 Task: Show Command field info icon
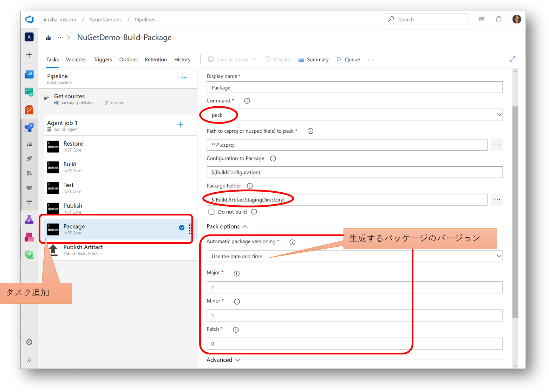tap(247, 101)
